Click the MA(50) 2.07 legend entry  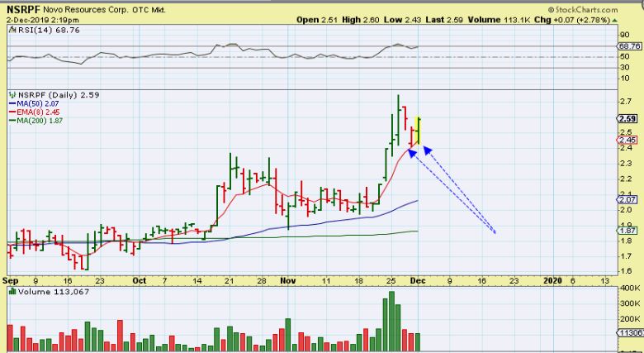point(34,103)
